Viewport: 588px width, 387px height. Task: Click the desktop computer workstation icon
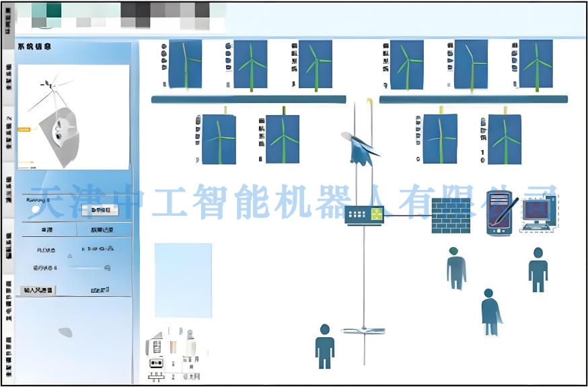(x=539, y=214)
